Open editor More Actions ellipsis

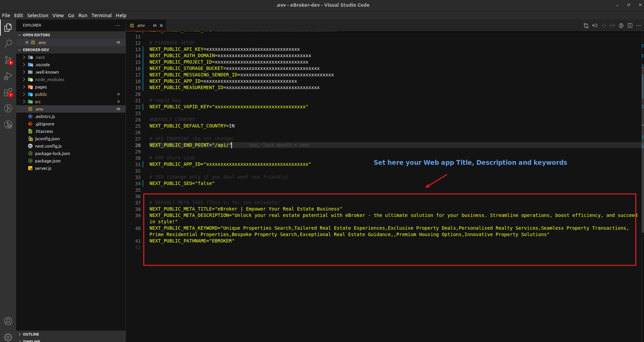(x=639, y=26)
